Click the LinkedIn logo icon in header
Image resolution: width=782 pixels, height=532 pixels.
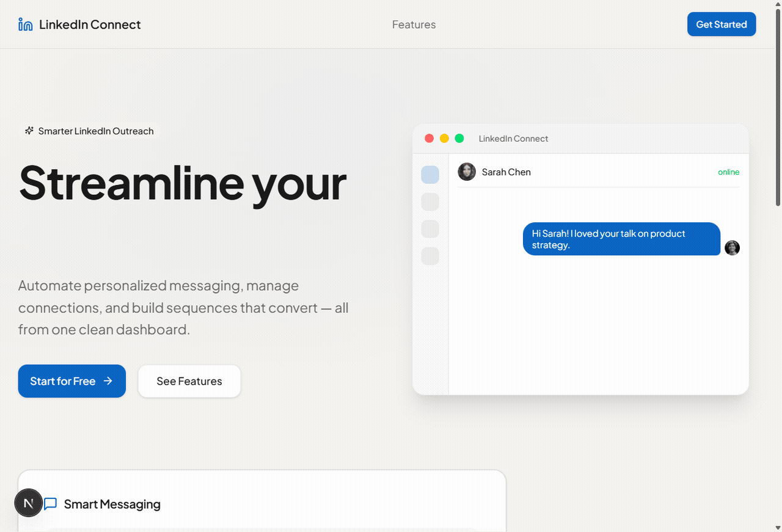25,24
